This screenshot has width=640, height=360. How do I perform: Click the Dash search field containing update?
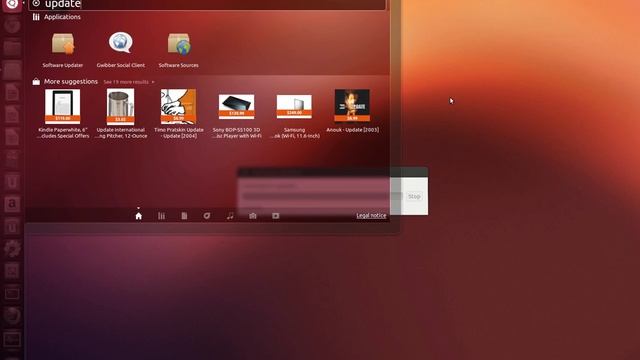click(207, 4)
